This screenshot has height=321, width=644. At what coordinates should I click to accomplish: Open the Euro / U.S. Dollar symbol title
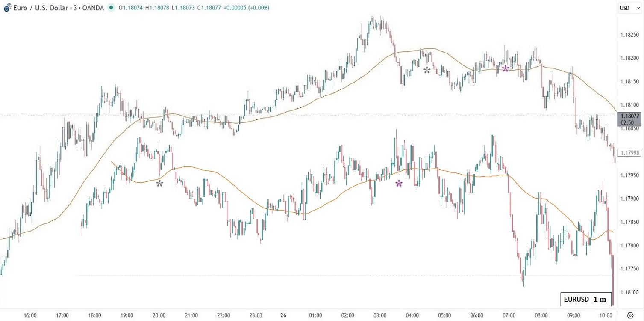pyautogui.click(x=59, y=8)
